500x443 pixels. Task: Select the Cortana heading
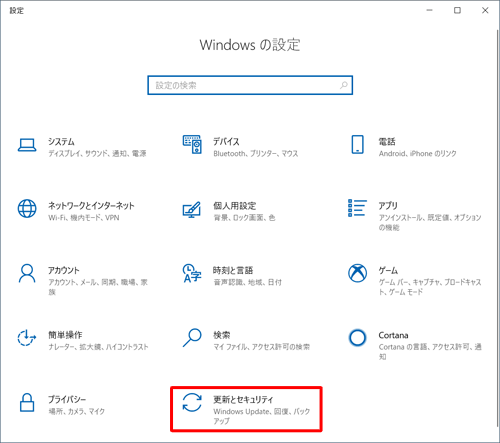[393, 335]
